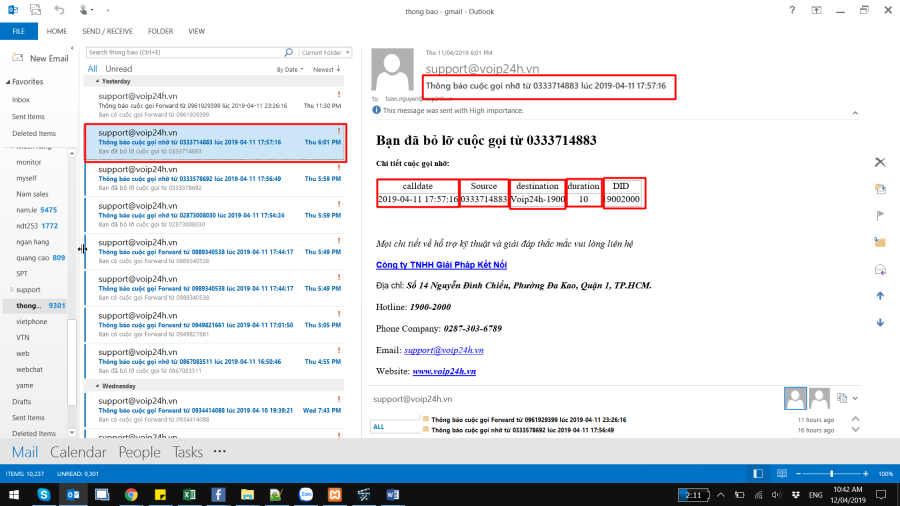
Task: Switch to People view
Action: click(139, 452)
